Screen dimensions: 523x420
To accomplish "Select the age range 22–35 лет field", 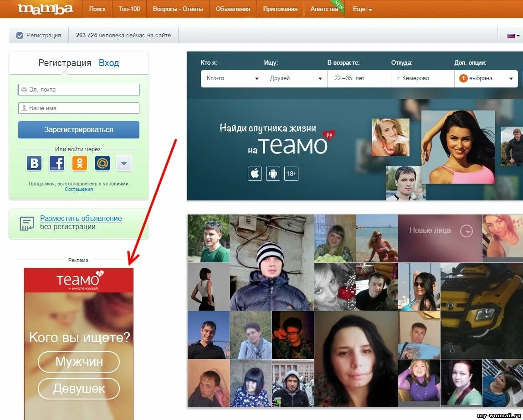I will [x=359, y=78].
